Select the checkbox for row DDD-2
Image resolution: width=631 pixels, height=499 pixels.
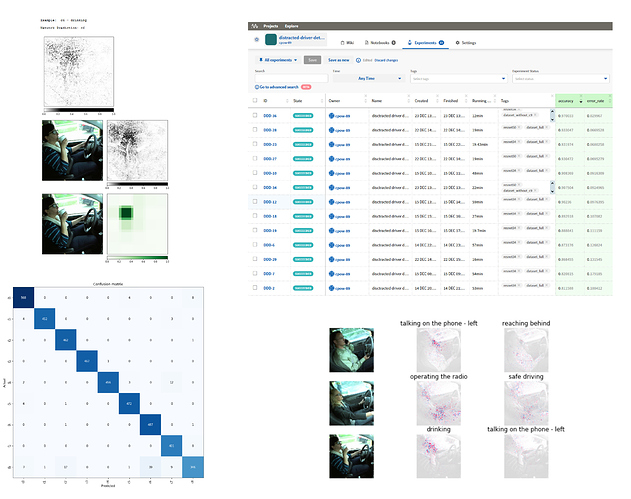[x=256, y=287]
